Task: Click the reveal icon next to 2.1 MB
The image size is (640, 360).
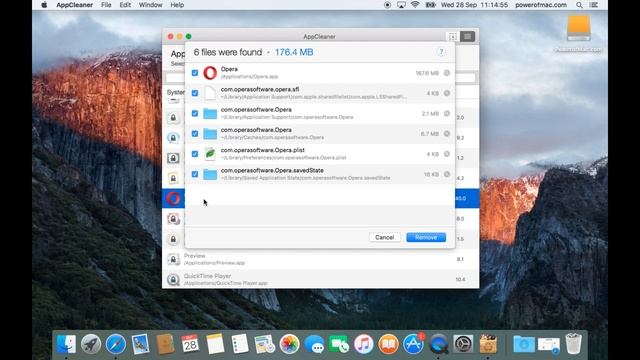Action: pos(447,113)
